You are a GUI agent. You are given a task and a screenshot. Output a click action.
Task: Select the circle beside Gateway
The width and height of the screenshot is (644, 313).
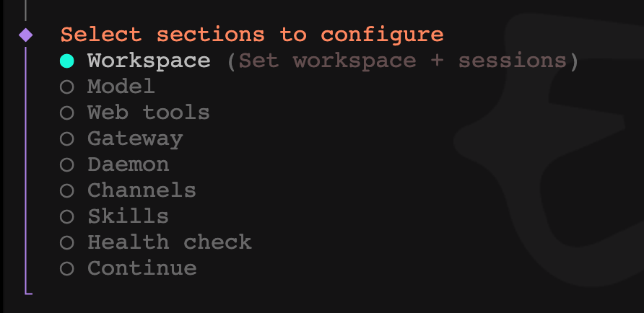pyautogui.click(x=67, y=139)
